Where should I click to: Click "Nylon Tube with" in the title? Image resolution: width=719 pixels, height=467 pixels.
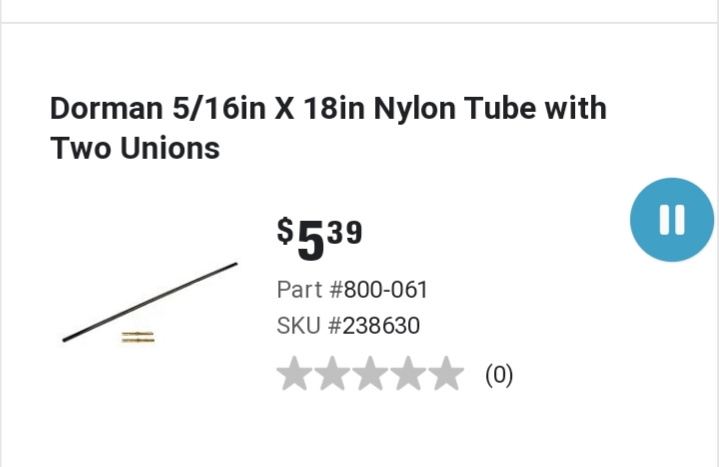490,107
